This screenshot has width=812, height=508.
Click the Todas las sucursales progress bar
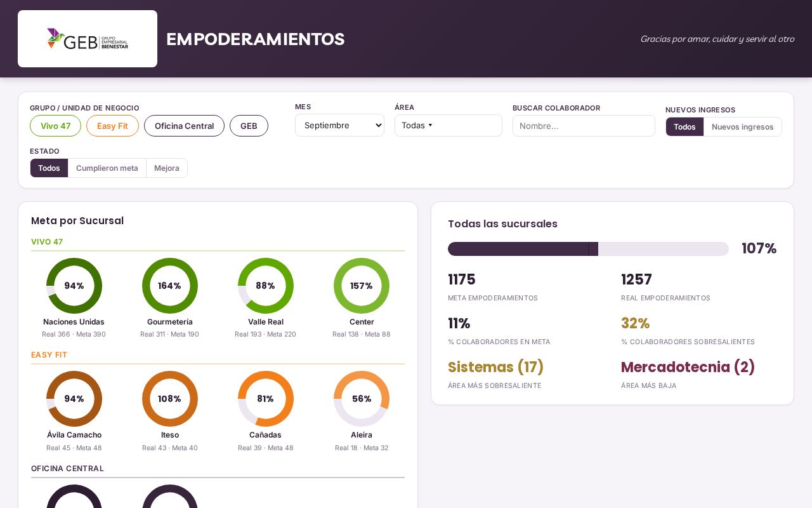588,249
